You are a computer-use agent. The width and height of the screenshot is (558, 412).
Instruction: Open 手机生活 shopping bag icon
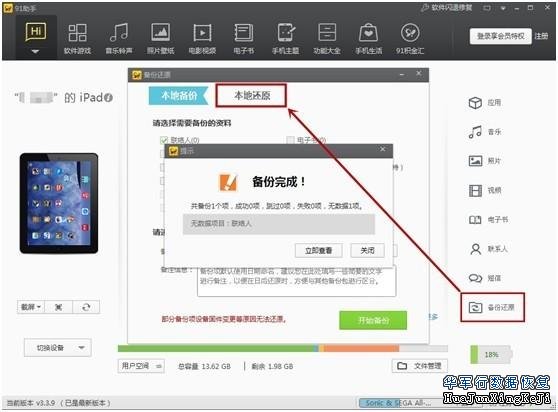369,38
